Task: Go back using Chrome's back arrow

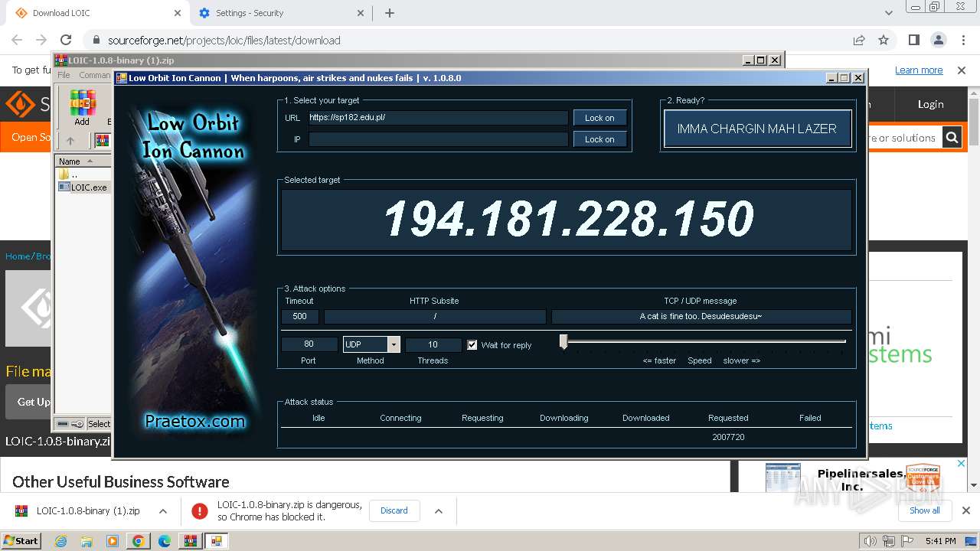Action: (17, 40)
